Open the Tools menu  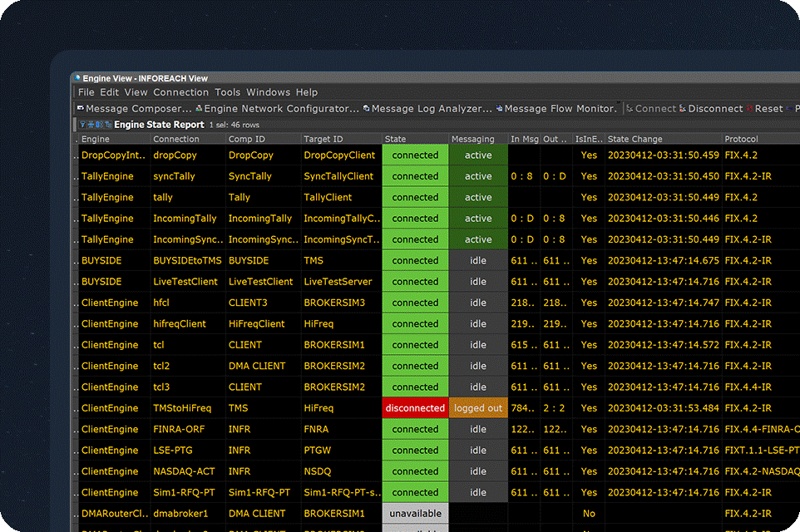(x=227, y=92)
